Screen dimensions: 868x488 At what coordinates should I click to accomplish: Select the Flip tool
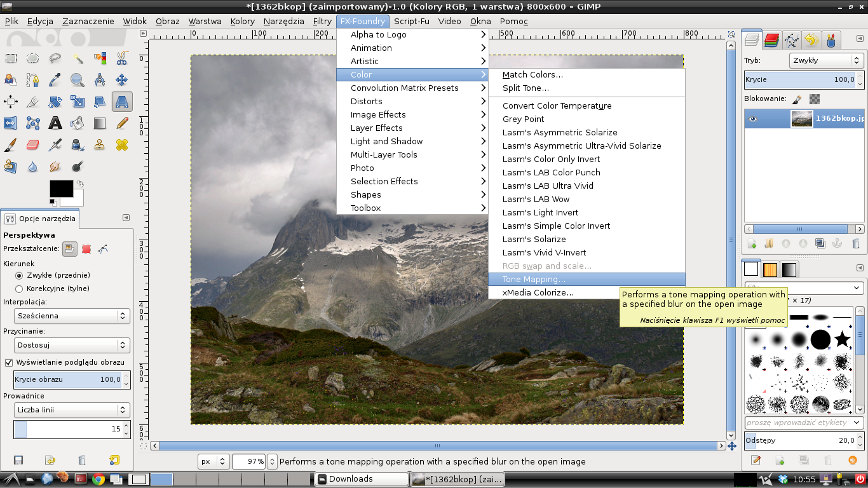pos(11,123)
